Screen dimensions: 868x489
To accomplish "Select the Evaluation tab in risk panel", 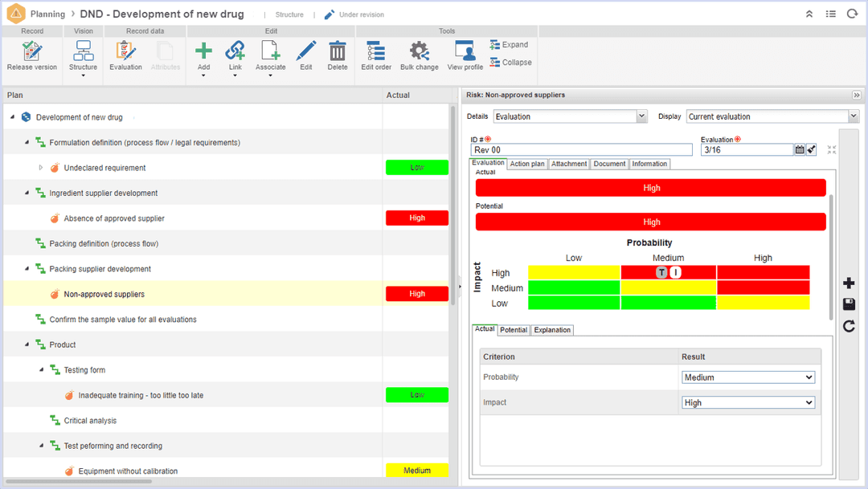I will click(x=488, y=163).
